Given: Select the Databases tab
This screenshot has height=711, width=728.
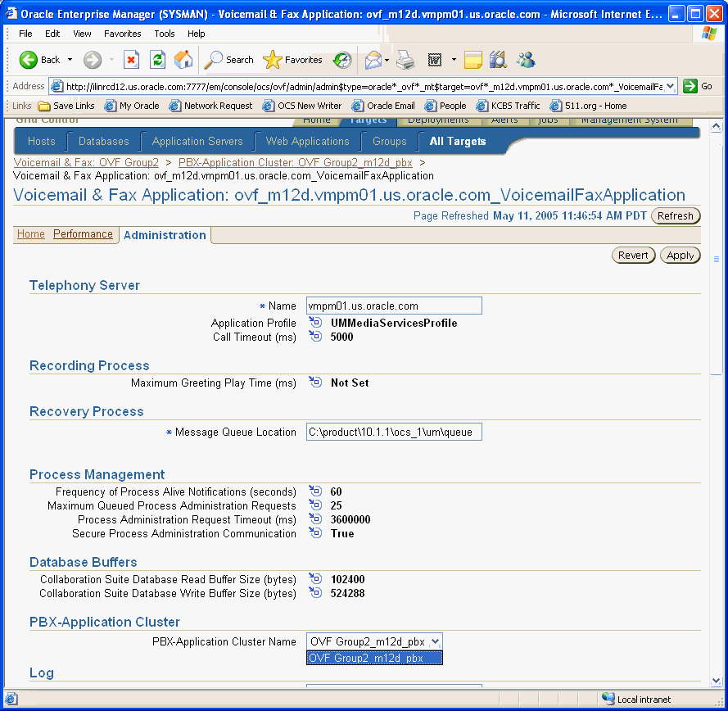Looking at the screenshot, I should coord(103,141).
